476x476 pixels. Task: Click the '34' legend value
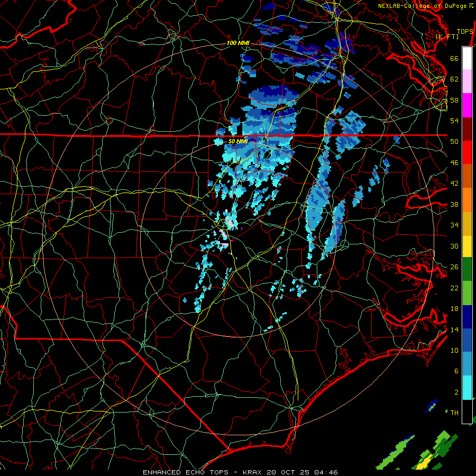pos(454,225)
